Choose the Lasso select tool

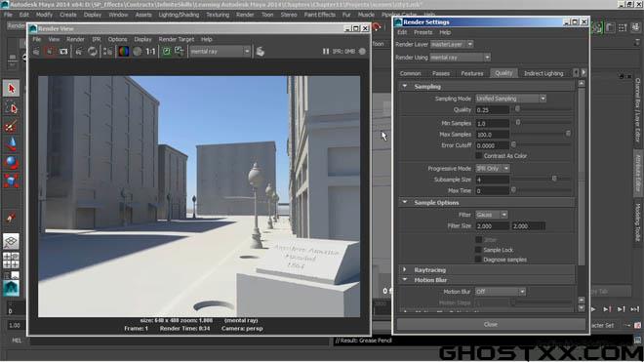coord(11,107)
